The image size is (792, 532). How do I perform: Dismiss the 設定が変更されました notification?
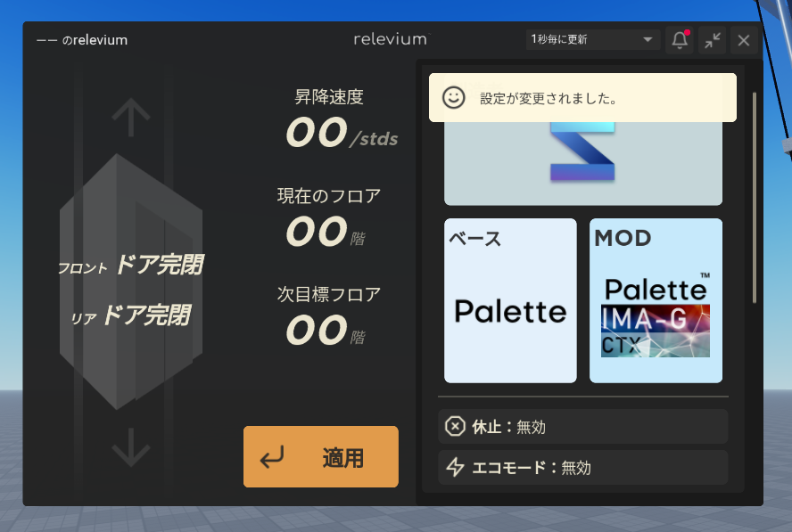[x=582, y=97]
